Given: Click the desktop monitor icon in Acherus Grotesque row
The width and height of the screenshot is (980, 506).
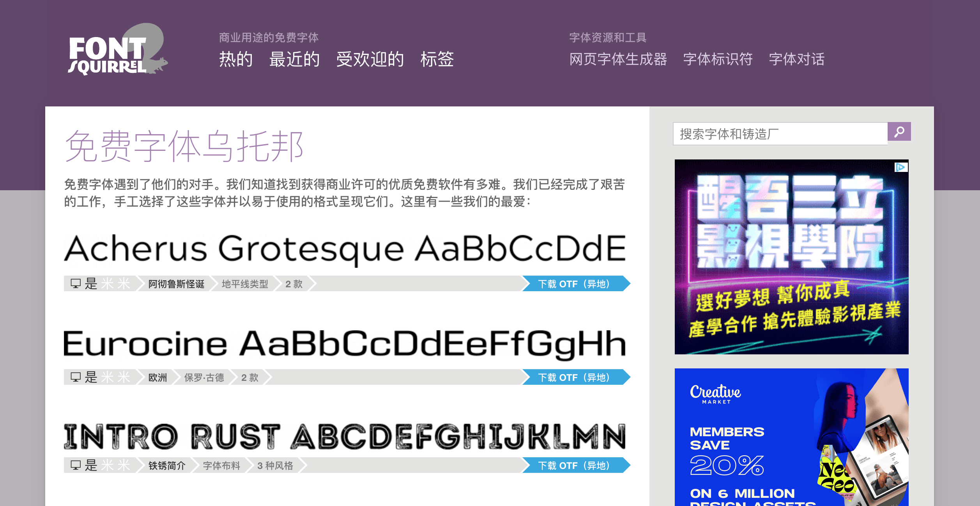Looking at the screenshot, I should click(76, 283).
